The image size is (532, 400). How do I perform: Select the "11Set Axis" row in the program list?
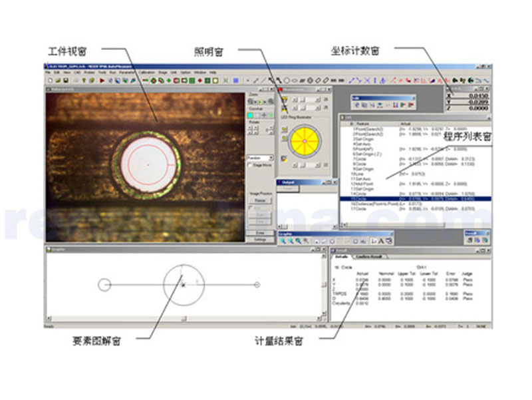tap(416, 179)
